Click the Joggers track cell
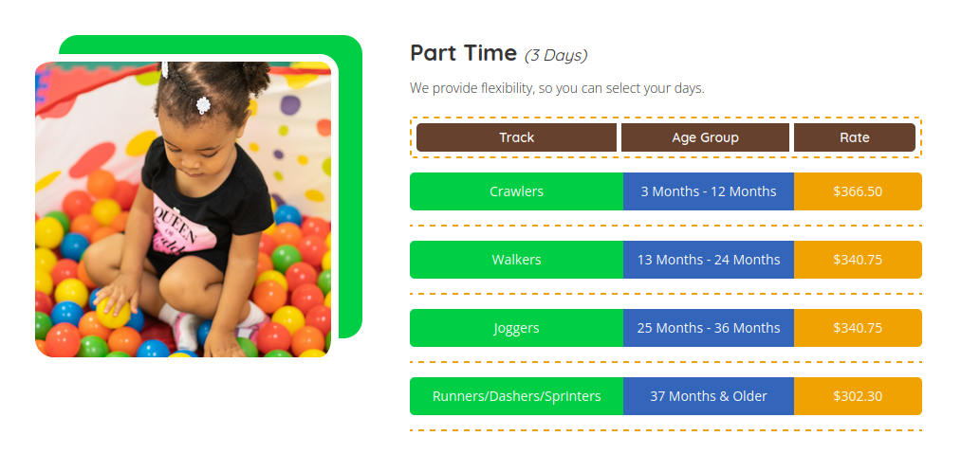Image resolution: width=980 pixels, height=472 pixels. 516,328
